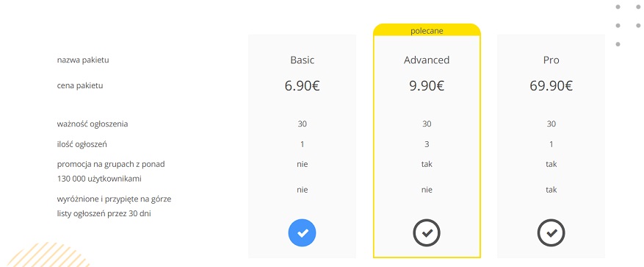Click the ważność ogłoszenia label
This screenshot has width=644, height=267.
click(x=93, y=124)
